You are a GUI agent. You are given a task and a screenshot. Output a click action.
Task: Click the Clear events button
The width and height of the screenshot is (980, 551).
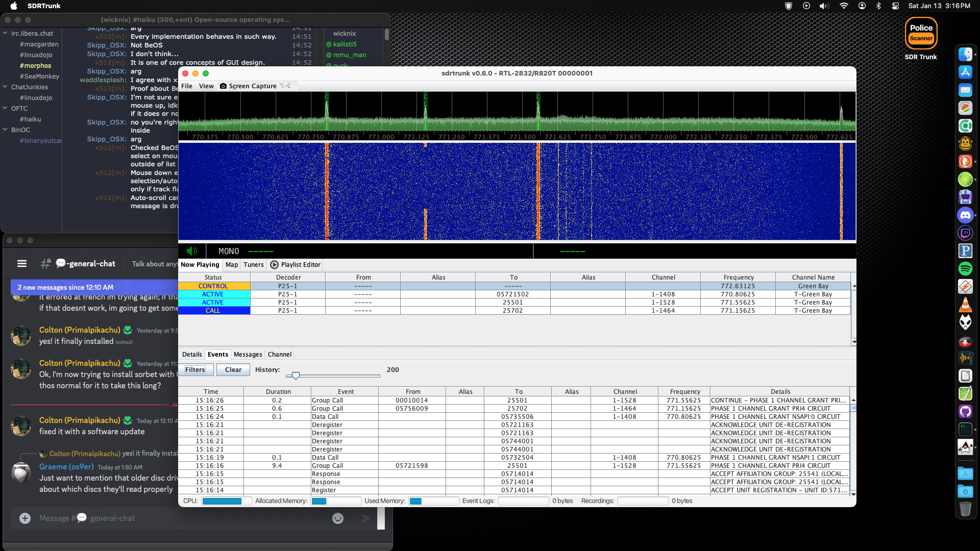click(233, 370)
